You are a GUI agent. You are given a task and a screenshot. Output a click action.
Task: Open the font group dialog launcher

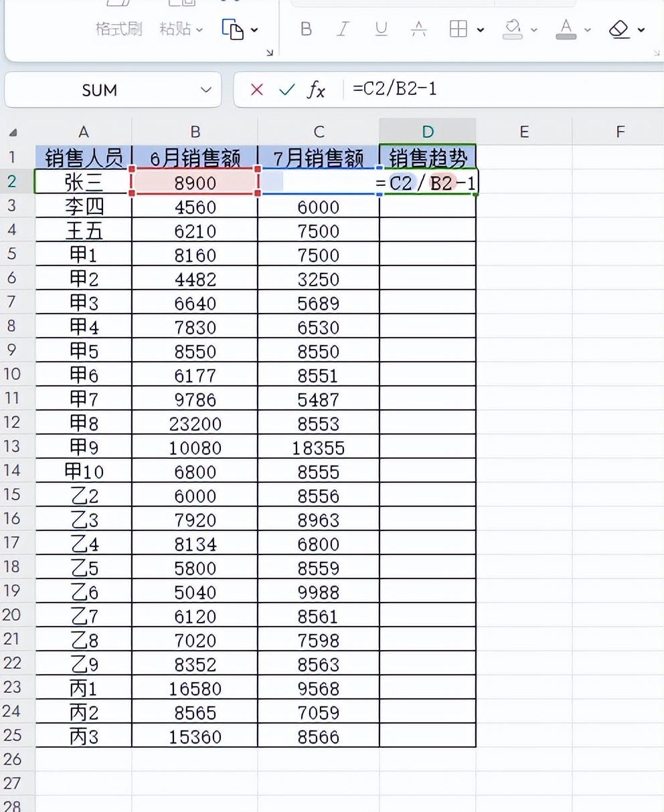pos(657,52)
